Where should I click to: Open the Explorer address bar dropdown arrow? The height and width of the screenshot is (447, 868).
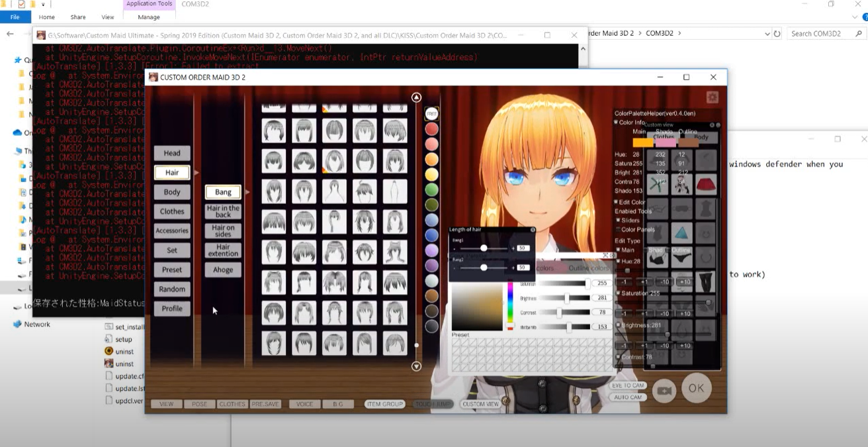pyautogui.click(x=767, y=33)
